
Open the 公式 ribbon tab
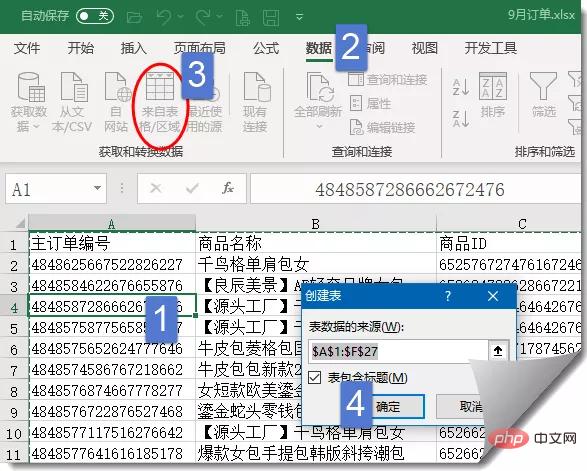(266, 48)
